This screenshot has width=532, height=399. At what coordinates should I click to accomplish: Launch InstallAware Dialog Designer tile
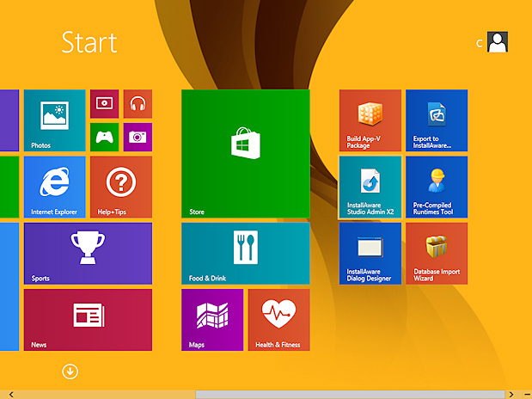click(x=370, y=254)
